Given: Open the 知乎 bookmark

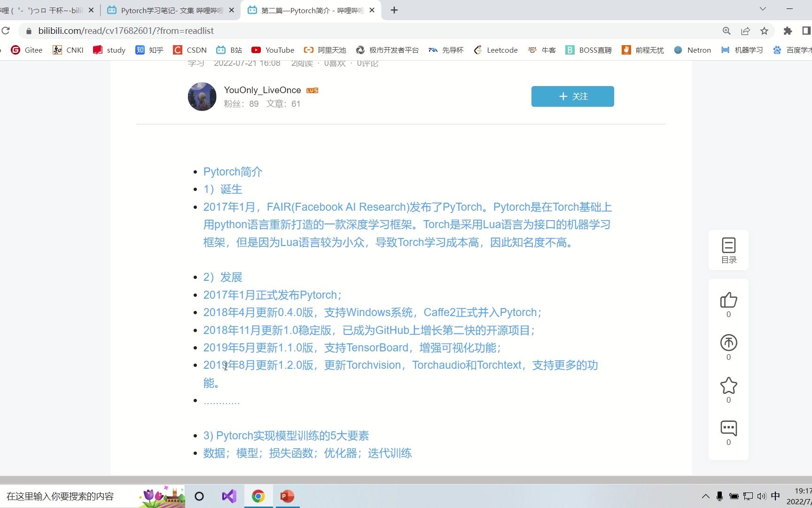Looking at the screenshot, I should 149,50.
